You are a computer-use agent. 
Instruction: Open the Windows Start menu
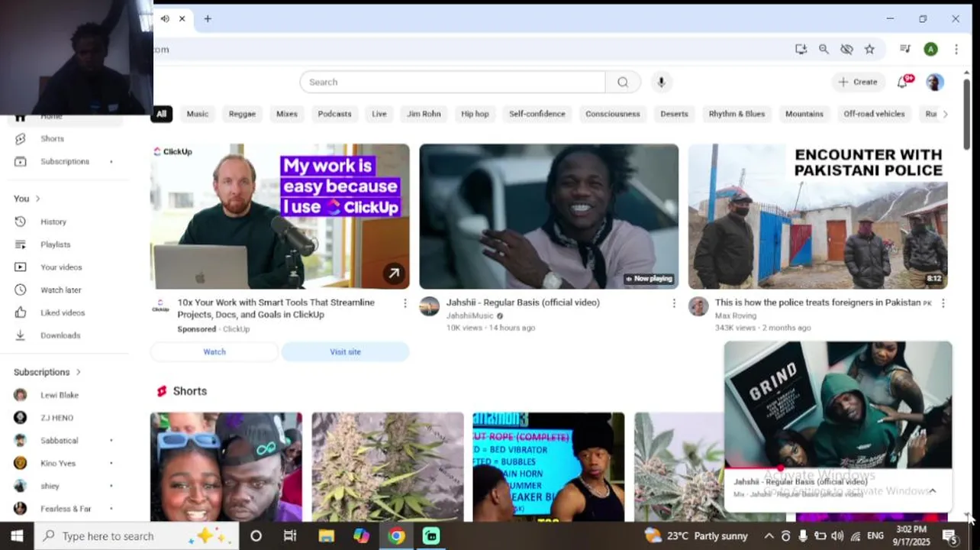point(17,536)
